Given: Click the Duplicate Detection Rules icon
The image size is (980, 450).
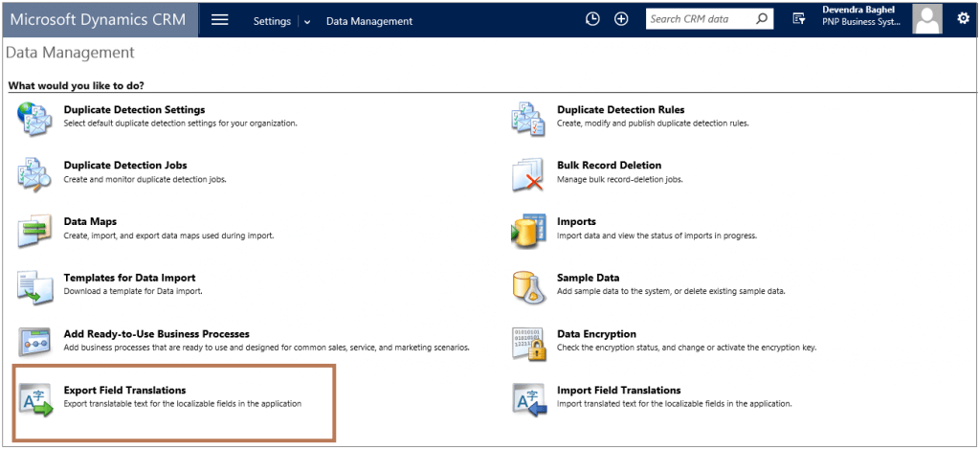Looking at the screenshot, I should [x=528, y=118].
